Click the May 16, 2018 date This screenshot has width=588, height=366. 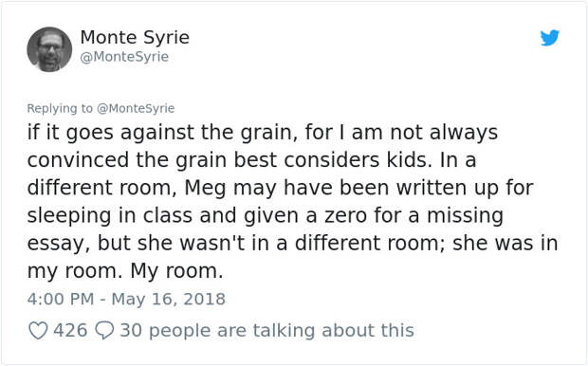tap(169, 300)
